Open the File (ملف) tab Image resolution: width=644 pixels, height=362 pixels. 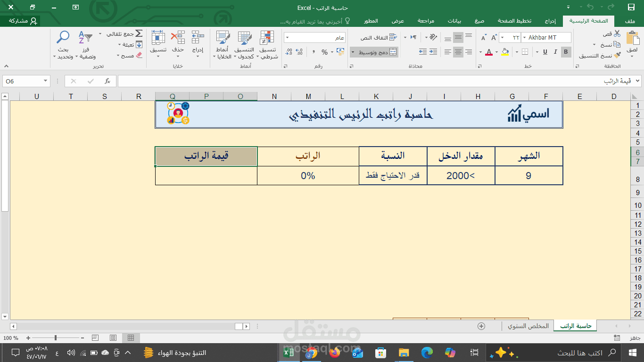tap(630, 21)
